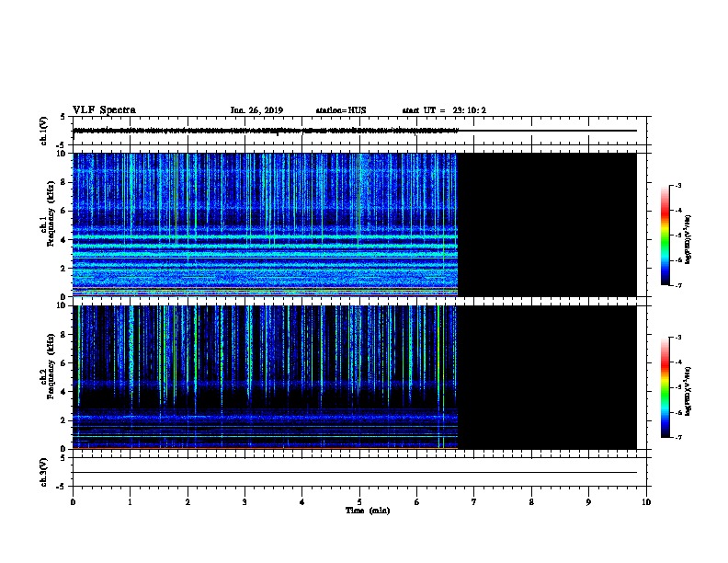Click the "4" tick on the time axis
Screen dimensions: 728x563
point(301,502)
